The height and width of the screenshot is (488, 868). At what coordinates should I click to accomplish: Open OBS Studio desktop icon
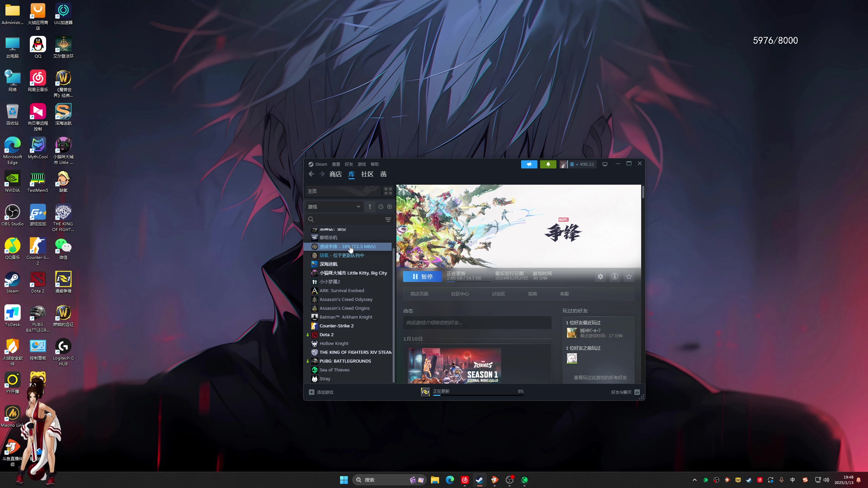(x=13, y=215)
